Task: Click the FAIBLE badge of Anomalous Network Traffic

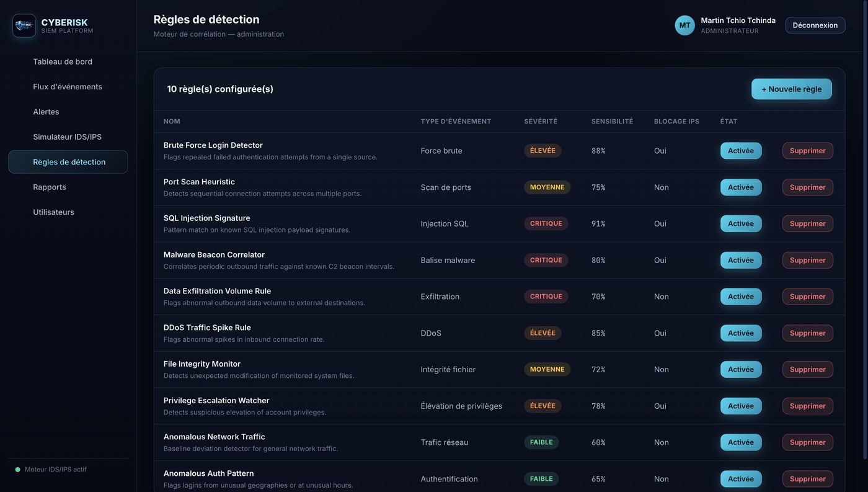Action: coord(541,442)
